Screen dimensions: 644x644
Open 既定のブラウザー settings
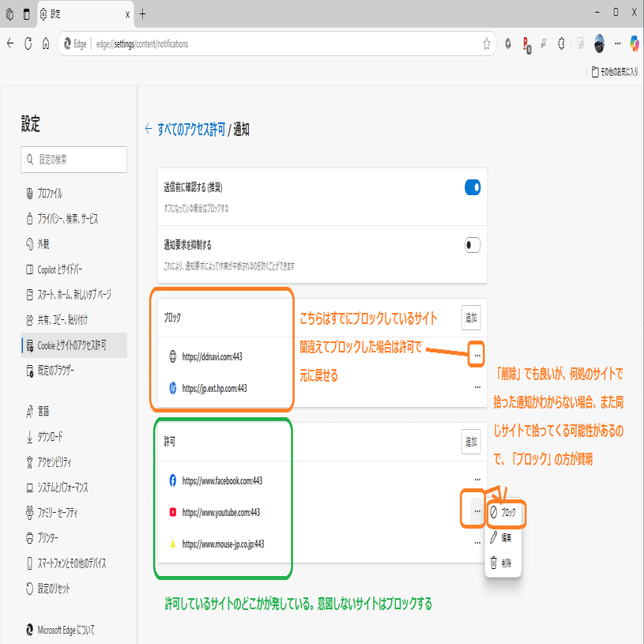point(74,371)
